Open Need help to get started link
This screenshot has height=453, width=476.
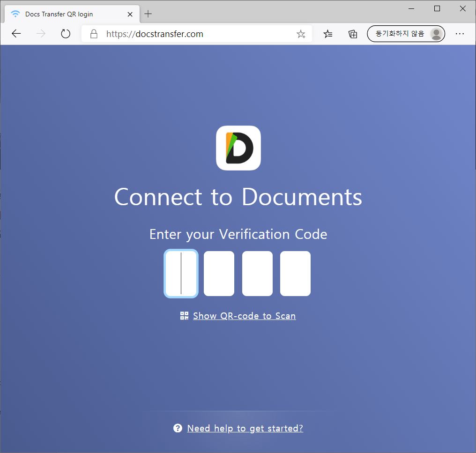[x=245, y=428]
